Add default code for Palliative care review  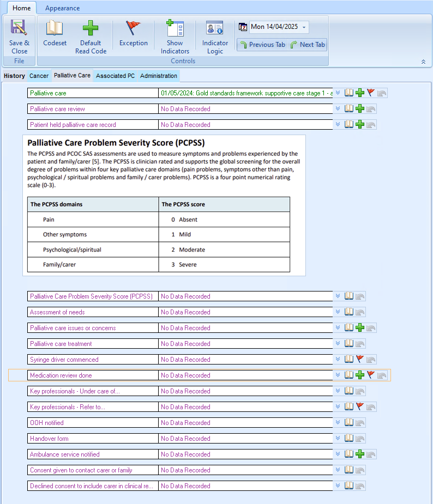coord(360,108)
